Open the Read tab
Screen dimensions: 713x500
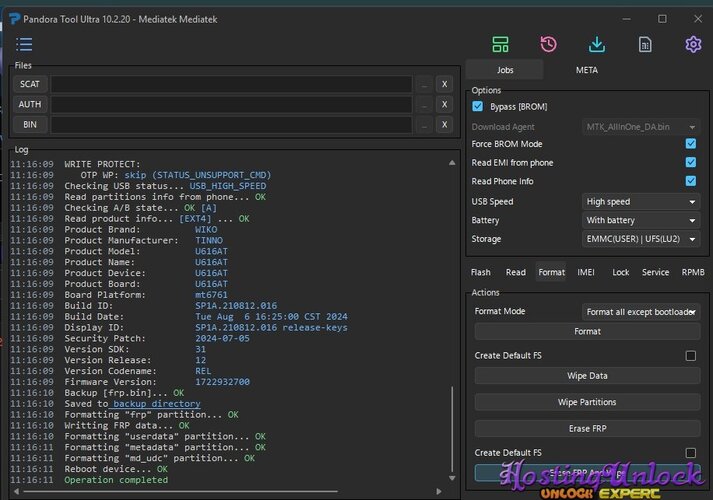[x=516, y=272]
